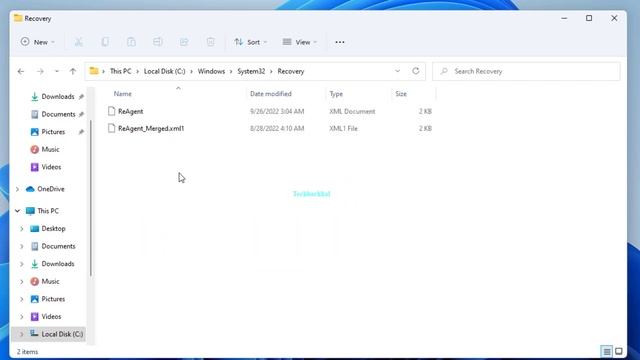The height and width of the screenshot is (360, 640).
Task: Click date 9/26/2022 3:04 AM
Action: tap(277, 111)
